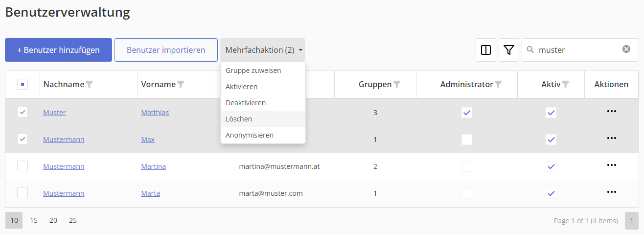Uncheck row checkbox for Matthias Muster
644x235 pixels.
[x=23, y=112]
